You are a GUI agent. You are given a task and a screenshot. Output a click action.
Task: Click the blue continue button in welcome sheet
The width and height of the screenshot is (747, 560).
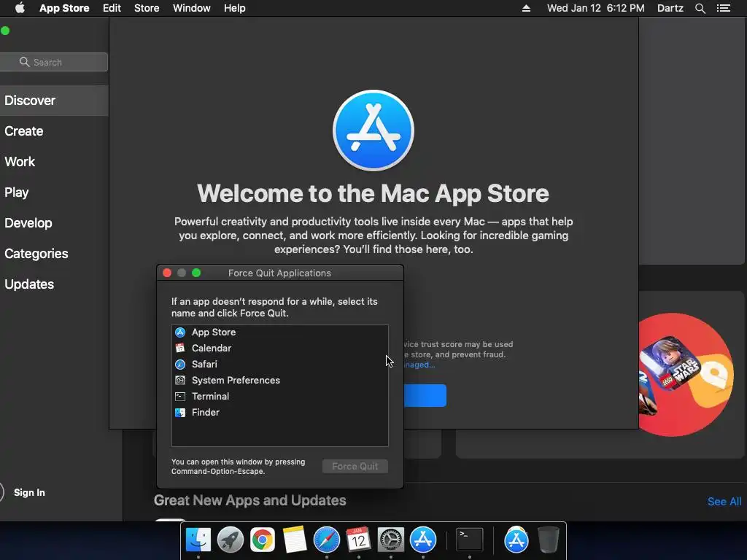coord(425,396)
